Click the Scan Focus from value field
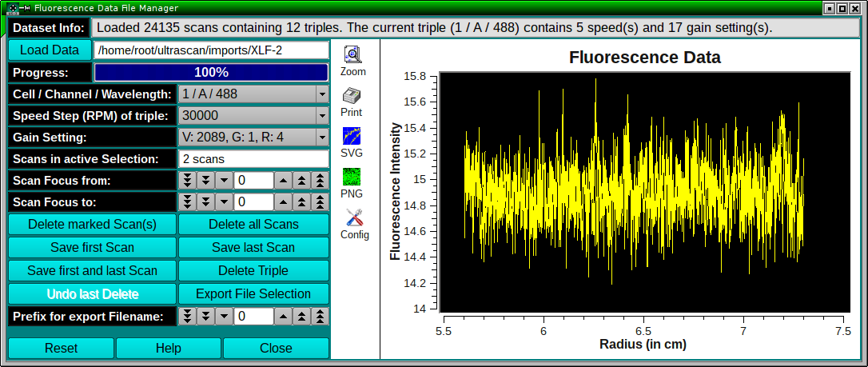The width and height of the screenshot is (868, 367). pyautogui.click(x=253, y=181)
